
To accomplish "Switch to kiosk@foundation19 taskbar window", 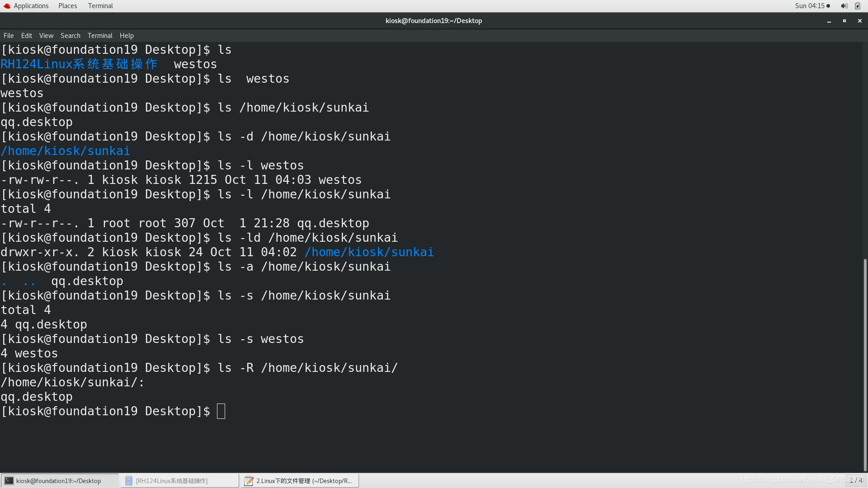I will [60, 481].
